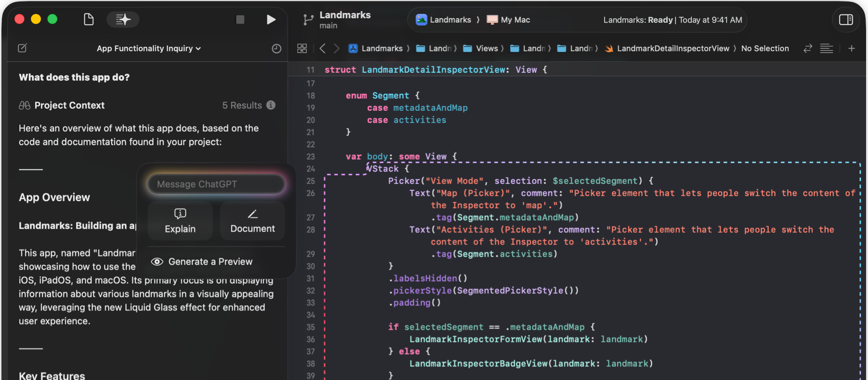Viewport: 868px width, 380px height.
Task: Click LandmarkInspectorBadgeView code line
Action: [x=531, y=364]
